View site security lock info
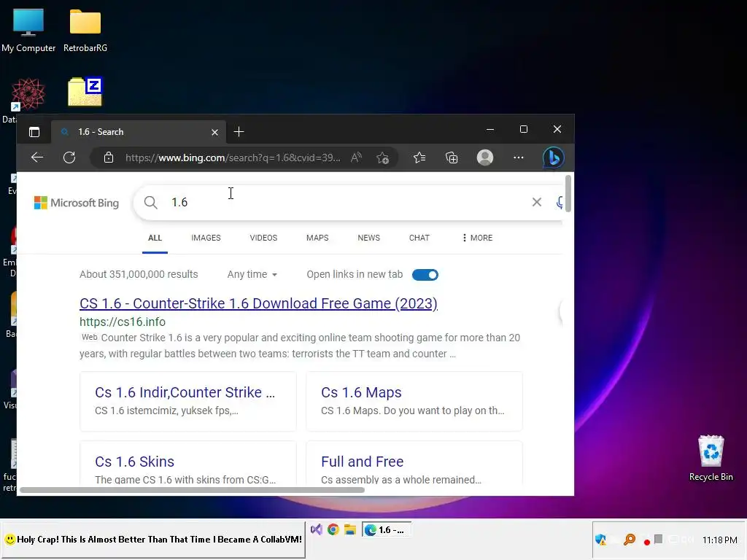The image size is (747, 560). [109, 157]
